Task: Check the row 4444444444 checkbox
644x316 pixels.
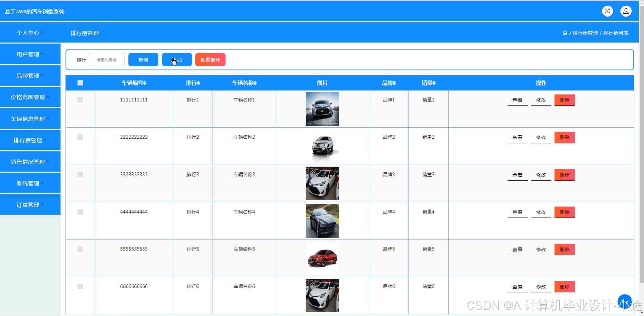Action: point(80,212)
